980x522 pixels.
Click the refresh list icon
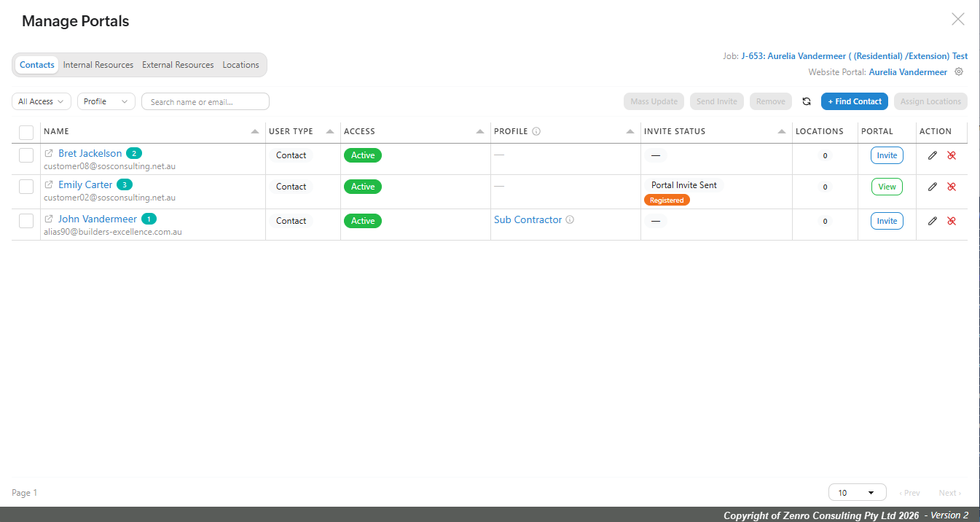click(x=807, y=101)
